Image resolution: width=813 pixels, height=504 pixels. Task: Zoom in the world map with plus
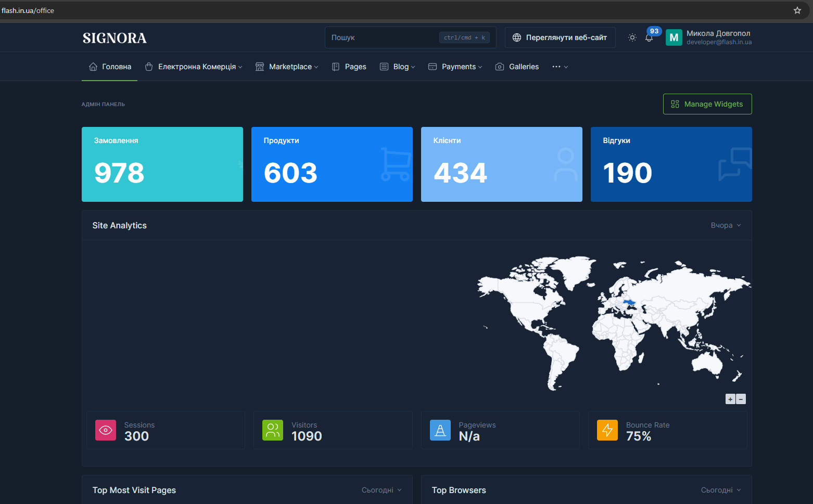click(730, 399)
